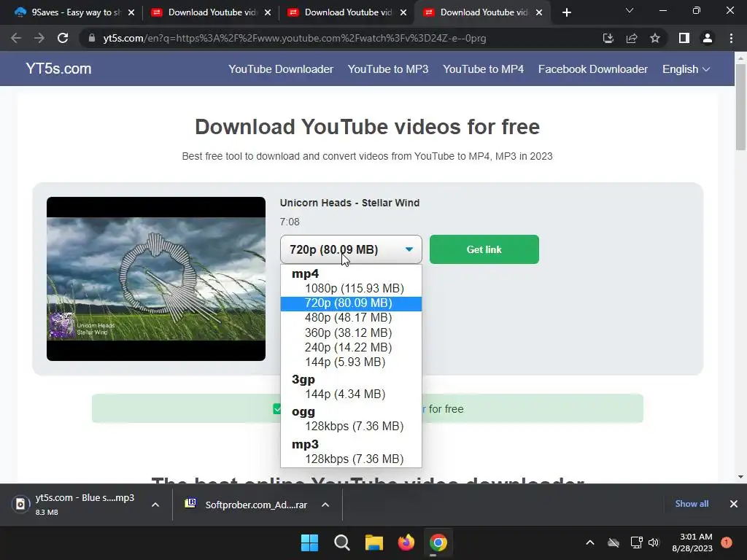747x560 pixels.
Task: Go back to the previous page
Action: 16,38
